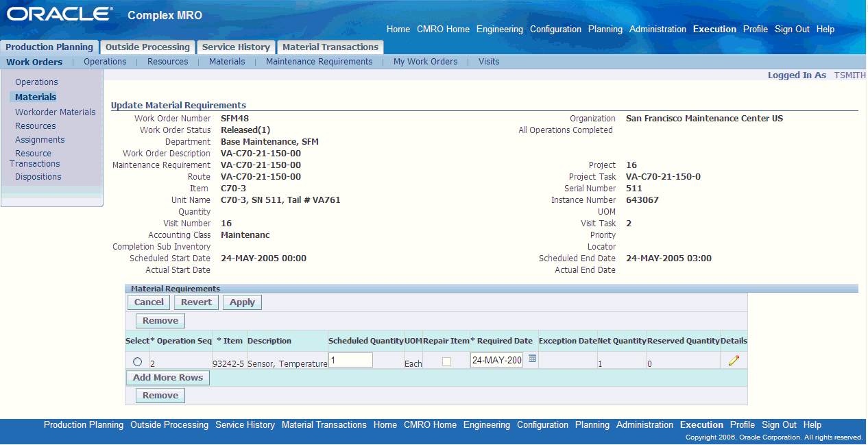The width and height of the screenshot is (868, 445).
Task: Click the Each UOM cell
Action: (x=413, y=364)
